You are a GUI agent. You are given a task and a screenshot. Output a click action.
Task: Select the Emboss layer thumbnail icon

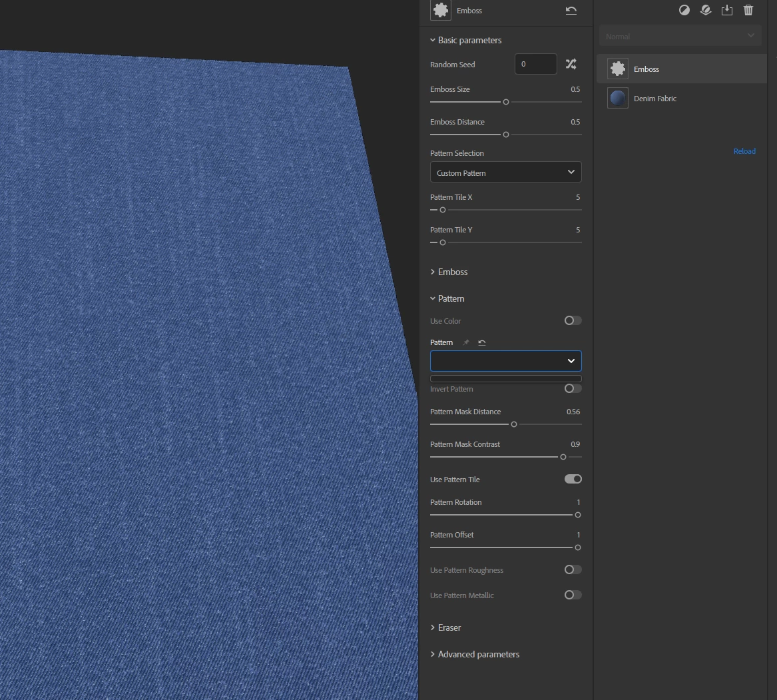point(617,69)
